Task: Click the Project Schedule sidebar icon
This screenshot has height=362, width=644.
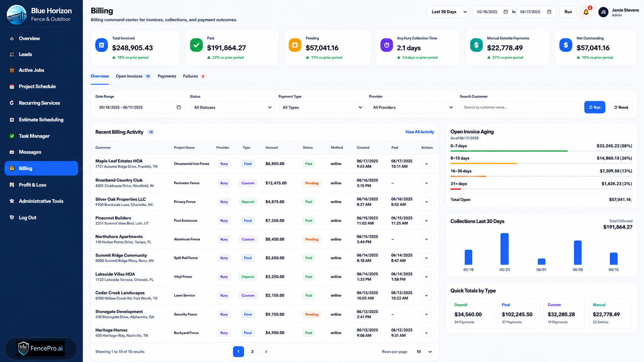Action: pyautogui.click(x=12, y=87)
